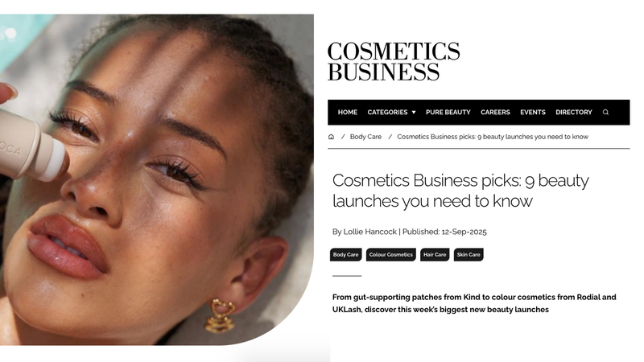Click the Body Care tag button
Image resolution: width=644 pixels, height=362 pixels.
346,254
